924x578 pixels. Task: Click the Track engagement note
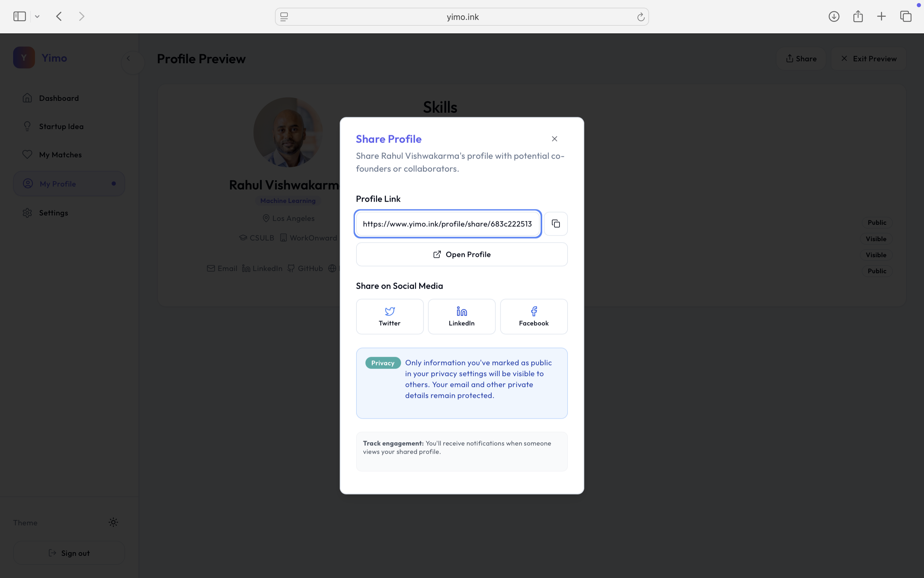pos(462,451)
